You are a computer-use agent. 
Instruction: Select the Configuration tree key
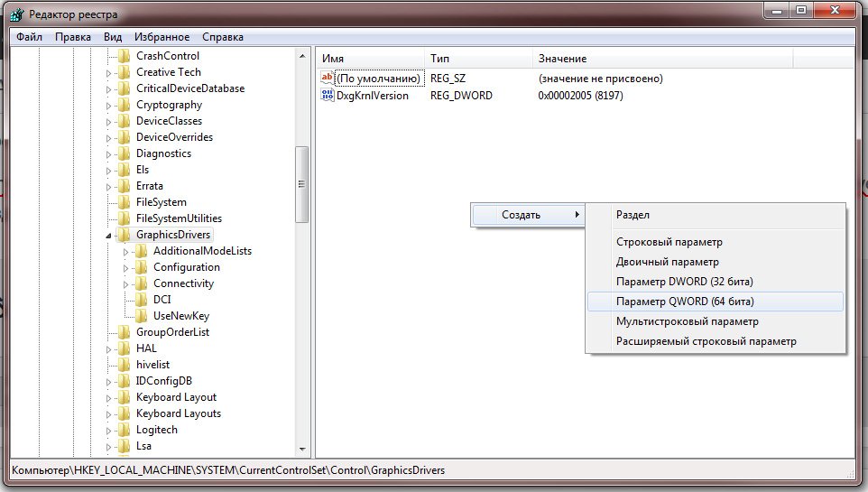click(186, 267)
